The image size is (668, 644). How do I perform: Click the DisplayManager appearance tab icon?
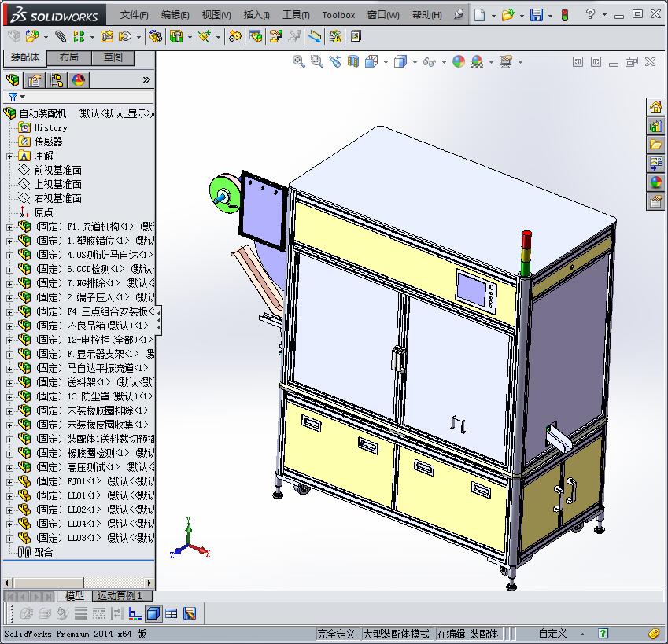coord(78,79)
